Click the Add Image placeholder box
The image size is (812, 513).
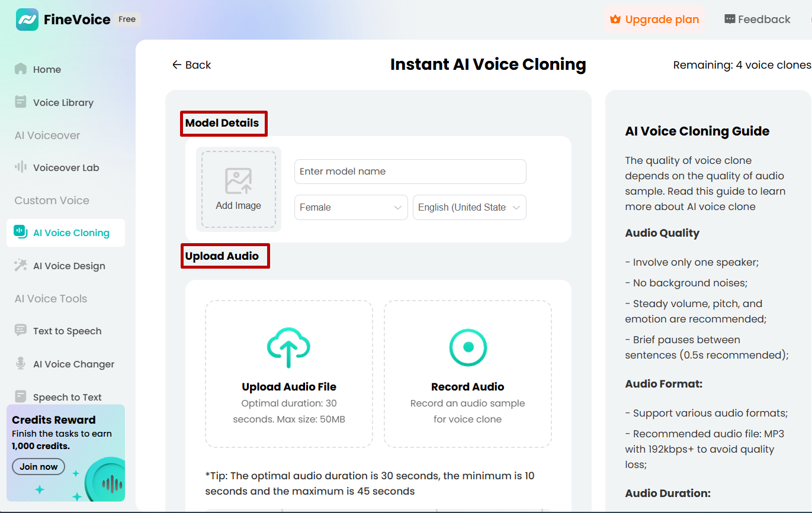point(239,189)
